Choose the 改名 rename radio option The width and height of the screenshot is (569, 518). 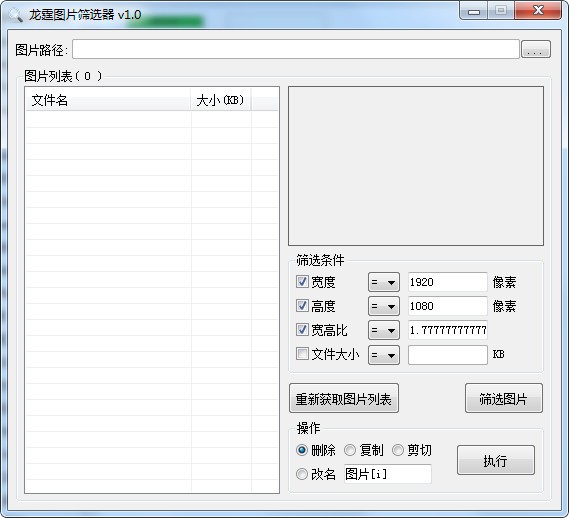(x=302, y=474)
